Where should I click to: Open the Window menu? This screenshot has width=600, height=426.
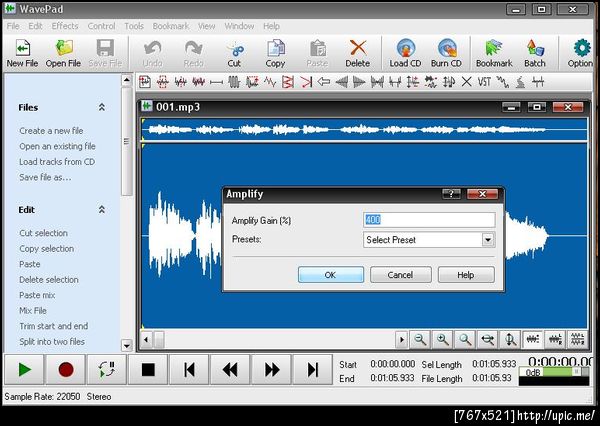[239, 26]
